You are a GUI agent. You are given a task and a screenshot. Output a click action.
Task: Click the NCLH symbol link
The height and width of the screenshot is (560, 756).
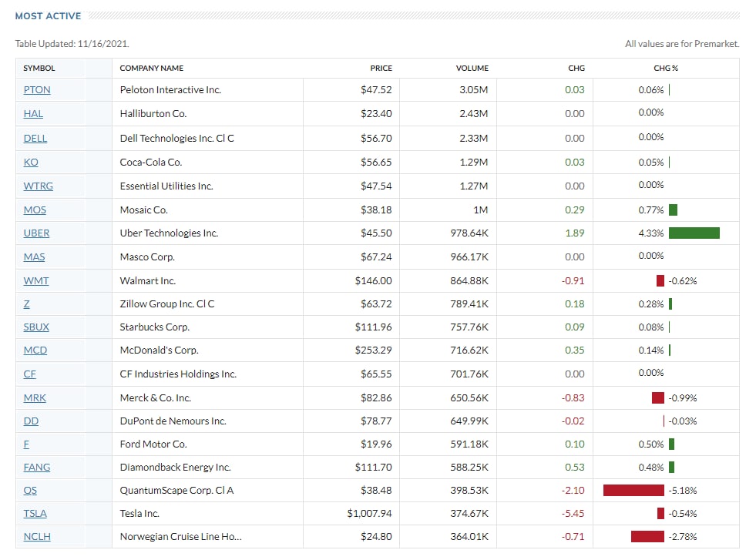pos(37,537)
